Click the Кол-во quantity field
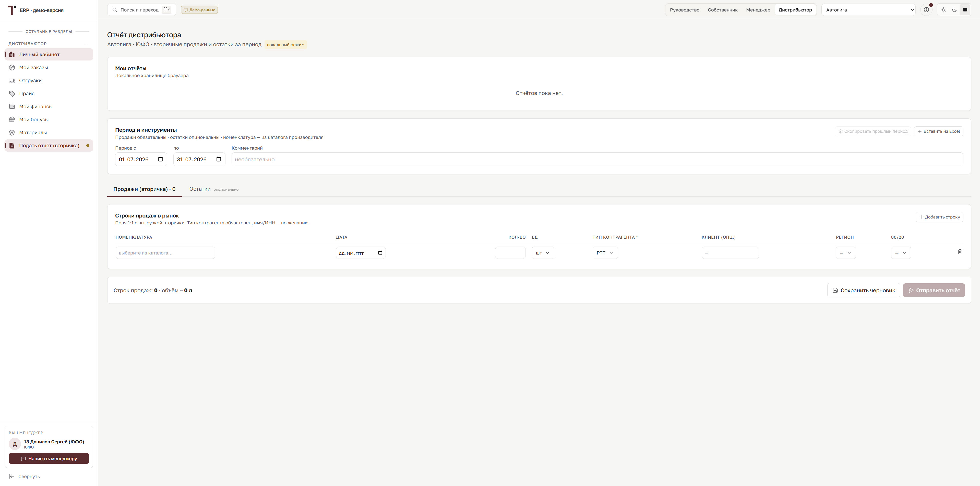The height and width of the screenshot is (486, 980). click(x=510, y=253)
